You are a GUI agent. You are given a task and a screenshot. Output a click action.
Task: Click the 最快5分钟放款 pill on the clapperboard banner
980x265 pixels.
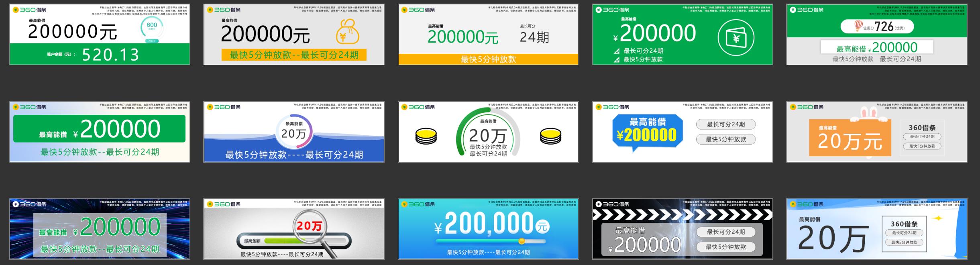(726, 247)
